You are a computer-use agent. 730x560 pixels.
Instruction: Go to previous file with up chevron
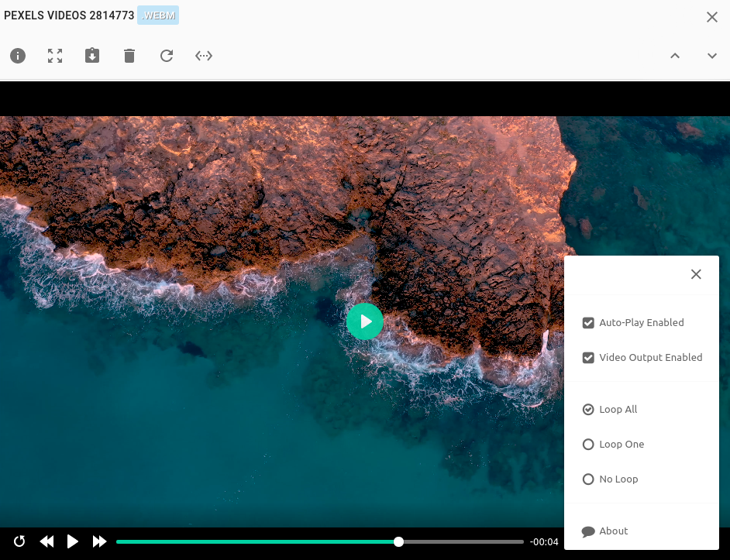point(675,56)
